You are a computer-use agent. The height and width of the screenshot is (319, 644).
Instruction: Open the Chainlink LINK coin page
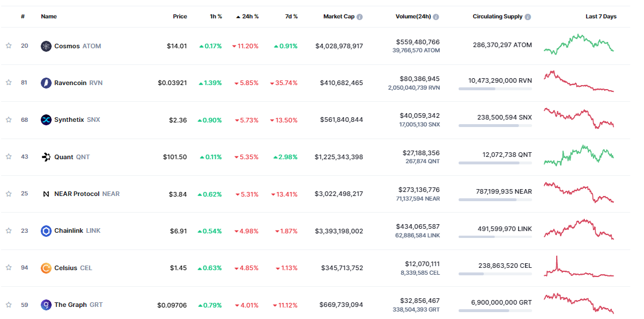pos(77,231)
